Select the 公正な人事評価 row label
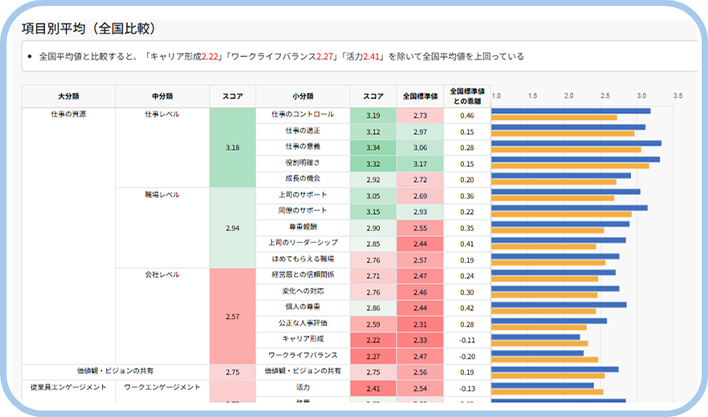This screenshot has height=417, width=708. point(303,323)
